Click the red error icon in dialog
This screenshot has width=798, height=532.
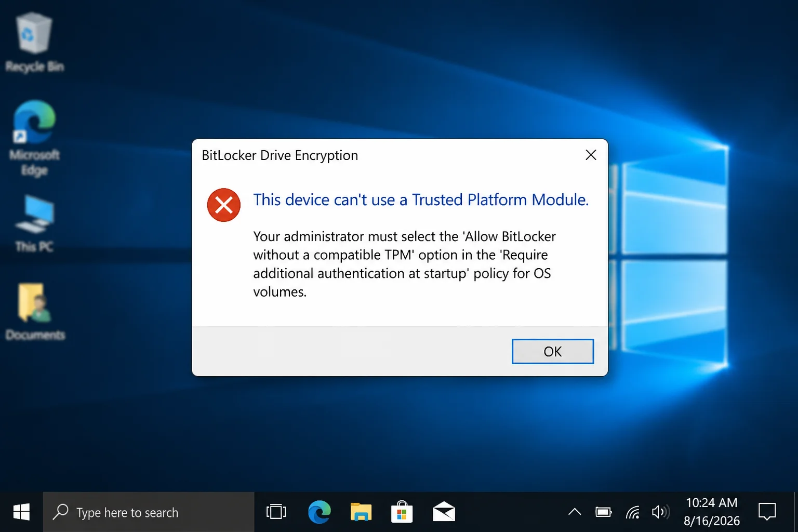tap(224, 205)
